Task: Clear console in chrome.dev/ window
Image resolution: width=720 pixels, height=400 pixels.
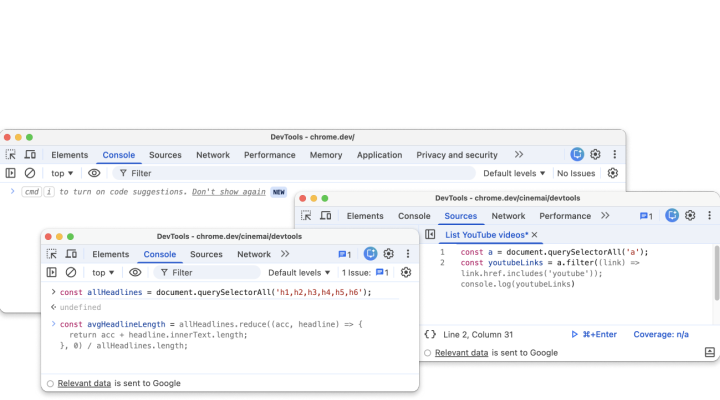Action: click(30, 173)
